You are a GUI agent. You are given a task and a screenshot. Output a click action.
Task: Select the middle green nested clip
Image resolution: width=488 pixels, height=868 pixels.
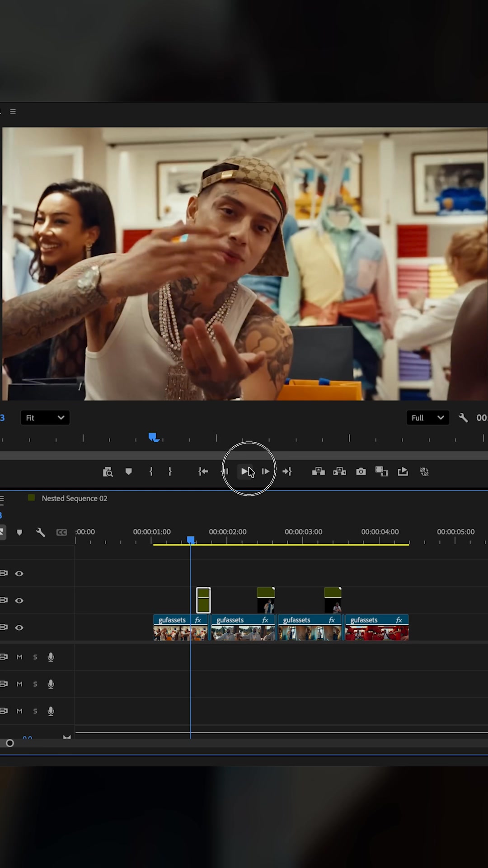(x=266, y=600)
